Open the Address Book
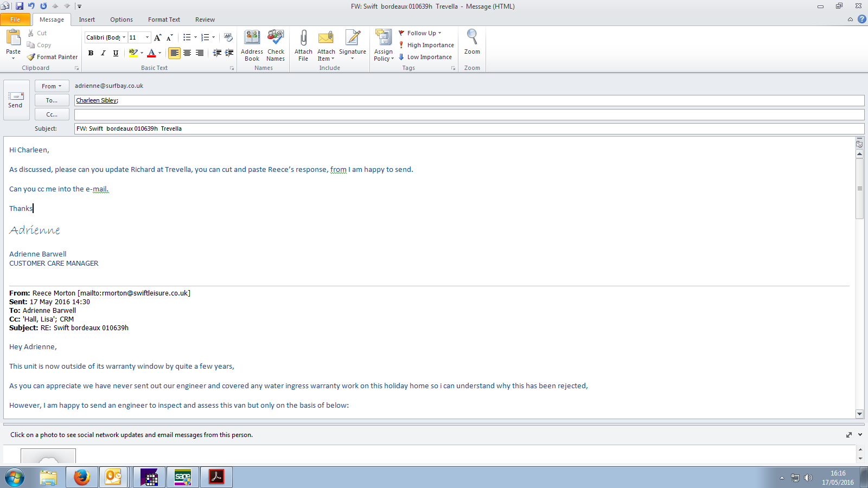Image resolution: width=868 pixels, height=488 pixels. pyautogui.click(x=252, y=46)
